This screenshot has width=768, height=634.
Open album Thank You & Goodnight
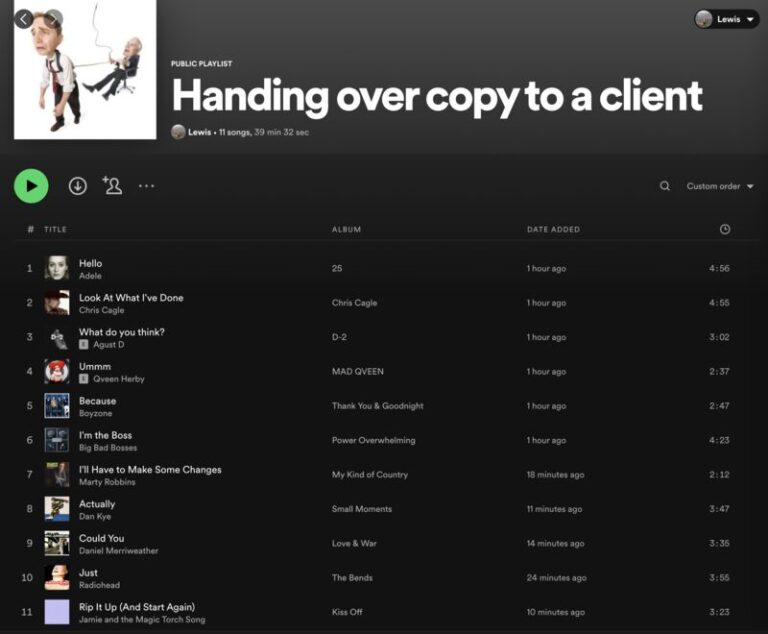pos(378,406)
